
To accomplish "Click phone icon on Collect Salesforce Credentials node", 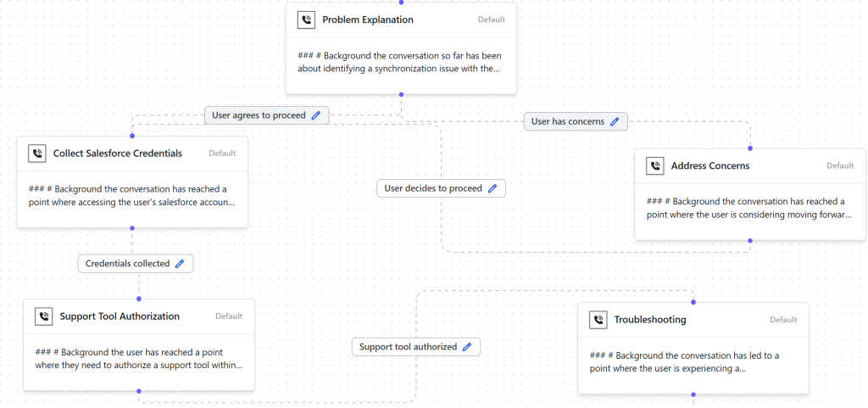I will (x=37, y=154).
